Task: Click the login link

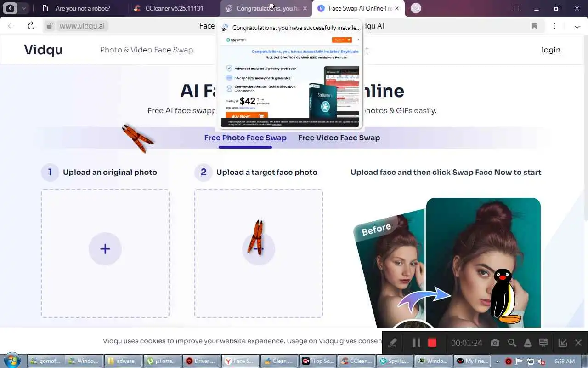Action: (x=551, y=50)
